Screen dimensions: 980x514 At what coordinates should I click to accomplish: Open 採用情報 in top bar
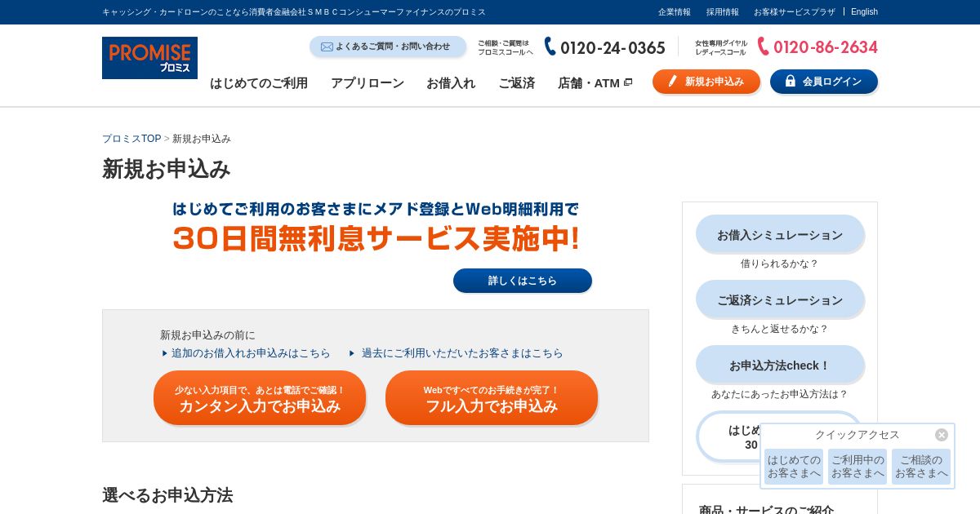[723, 12]
